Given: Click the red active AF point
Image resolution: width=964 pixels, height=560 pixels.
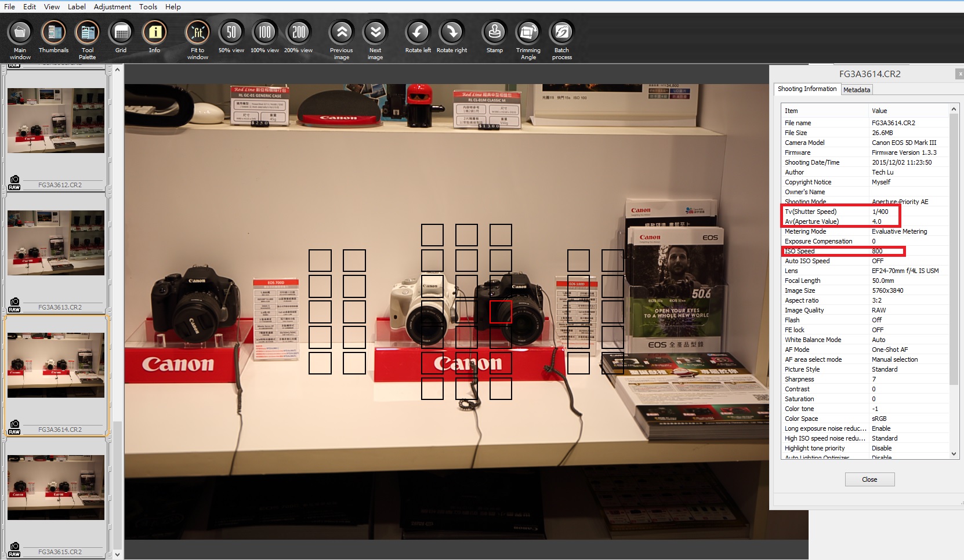Looking at the screenshot, I should (x=501, y=311).
